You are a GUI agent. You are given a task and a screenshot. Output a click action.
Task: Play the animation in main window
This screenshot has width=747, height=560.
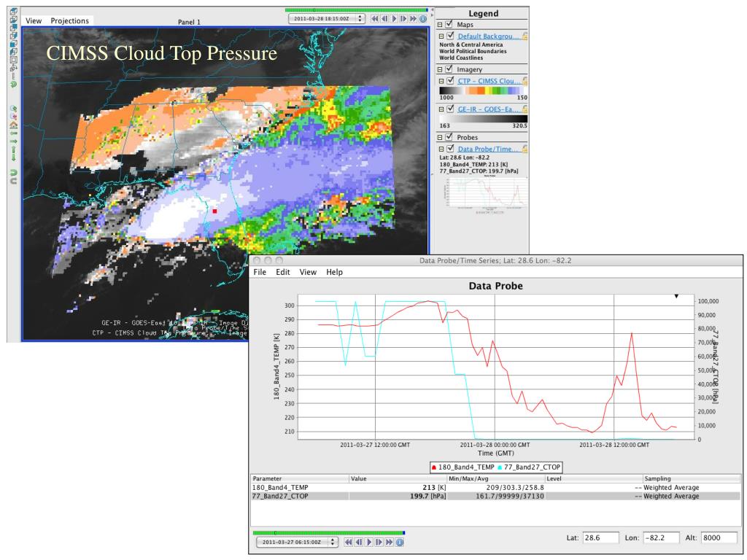393,18
